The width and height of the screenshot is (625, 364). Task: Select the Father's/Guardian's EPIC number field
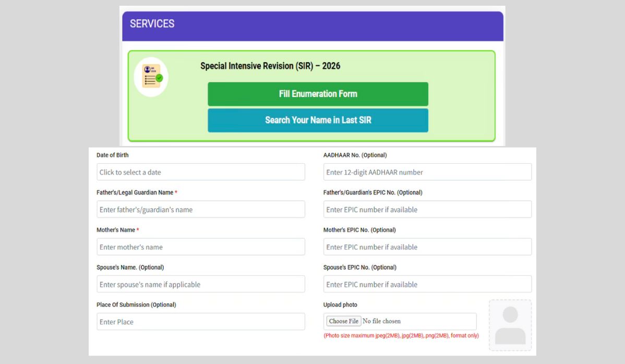coord(427,210)
